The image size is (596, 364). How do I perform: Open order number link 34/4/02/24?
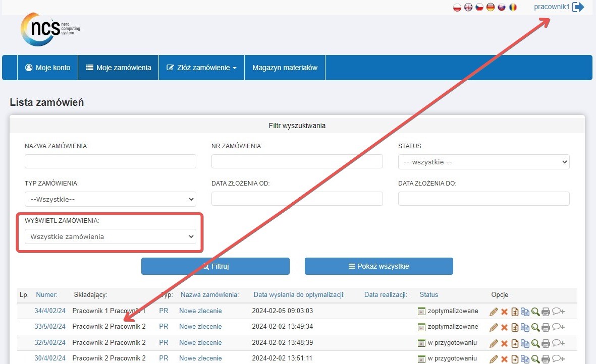tap(50, 311)
